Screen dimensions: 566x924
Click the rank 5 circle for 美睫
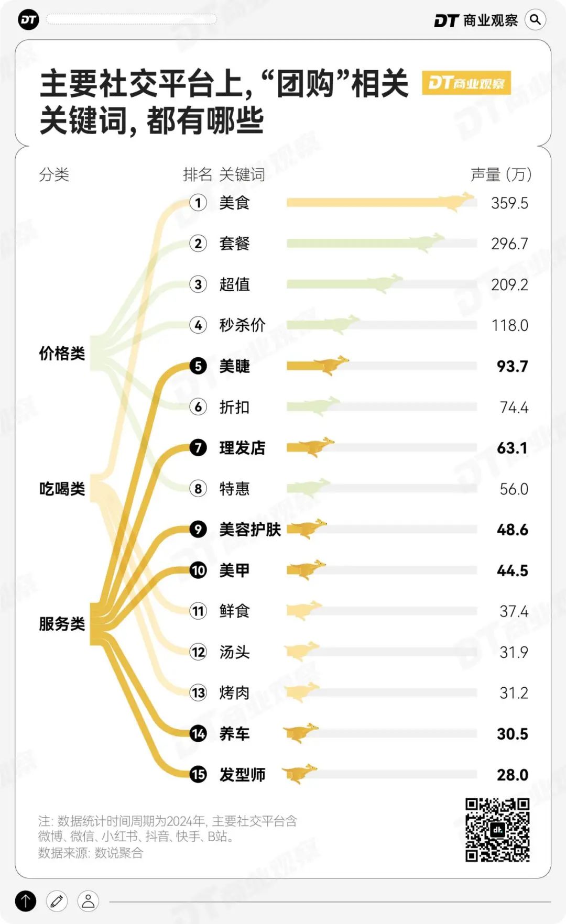198,366
